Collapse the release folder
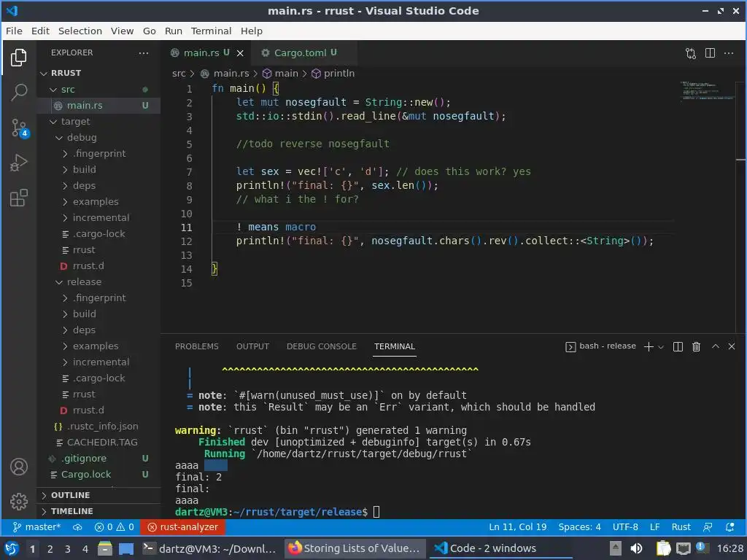Viewport: 747px width, 560px height. click(98, 282)
